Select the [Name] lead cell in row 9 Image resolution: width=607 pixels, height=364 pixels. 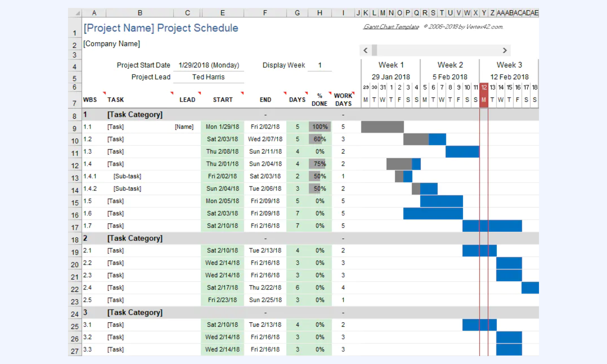184,127
